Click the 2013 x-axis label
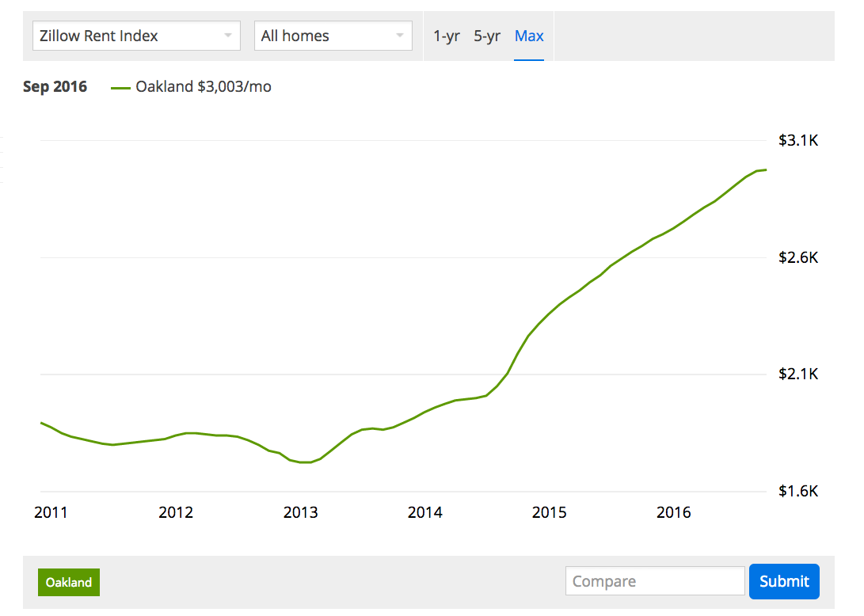The height and width of the screenshot is (616, 864). coord(300,513)
